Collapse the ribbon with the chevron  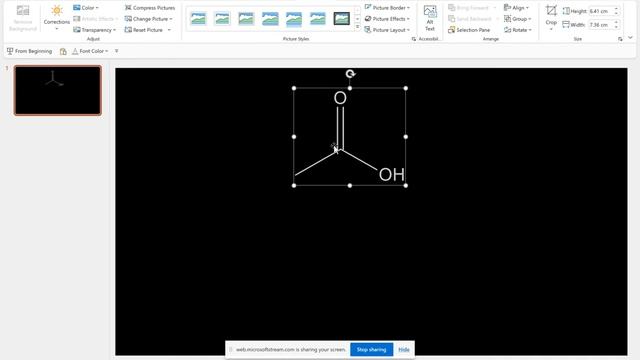click(x=631, y=38)
